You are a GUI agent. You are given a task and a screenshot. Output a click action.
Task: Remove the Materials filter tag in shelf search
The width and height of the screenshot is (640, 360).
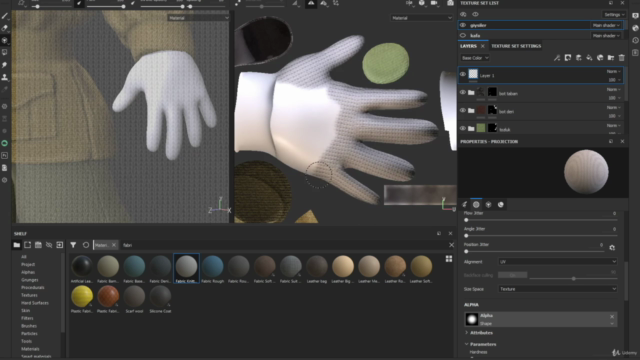pyautogui.click(x=114, y=245)
